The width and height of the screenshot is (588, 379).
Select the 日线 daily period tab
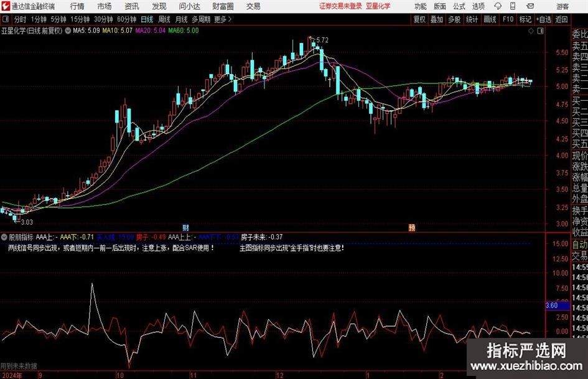point(147,19)
